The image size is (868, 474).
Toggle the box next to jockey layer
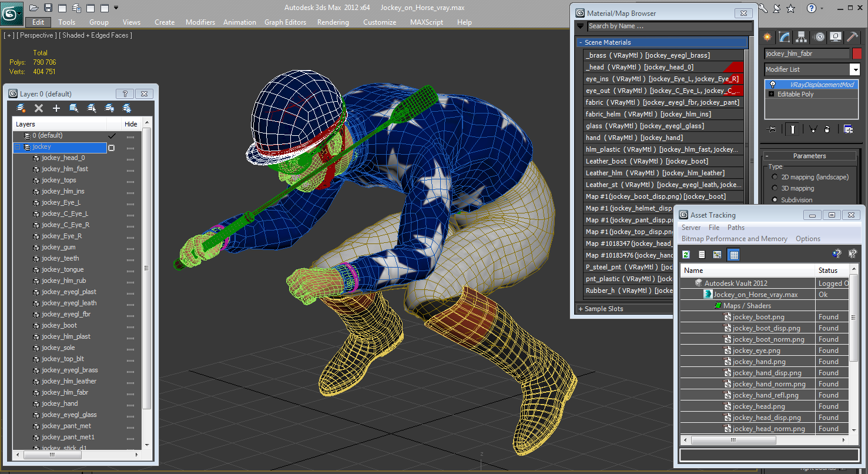point(112,147)
